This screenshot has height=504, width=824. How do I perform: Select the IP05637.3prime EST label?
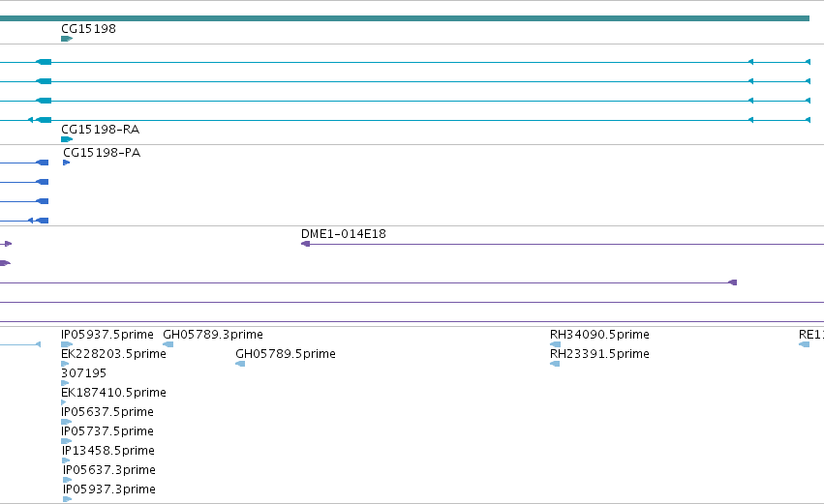point(109,470)
